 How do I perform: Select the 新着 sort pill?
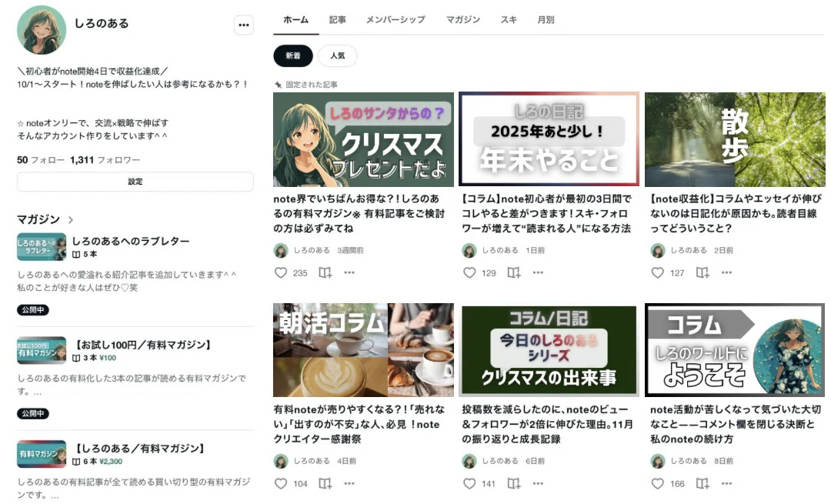pos(293,55)
